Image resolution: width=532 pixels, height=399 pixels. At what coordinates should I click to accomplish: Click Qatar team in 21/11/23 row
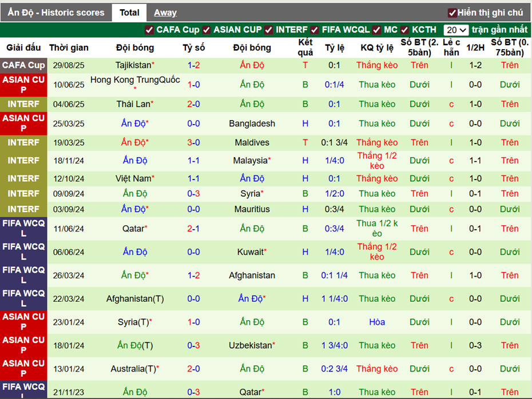pyautogui.click(x=252, y=392)
